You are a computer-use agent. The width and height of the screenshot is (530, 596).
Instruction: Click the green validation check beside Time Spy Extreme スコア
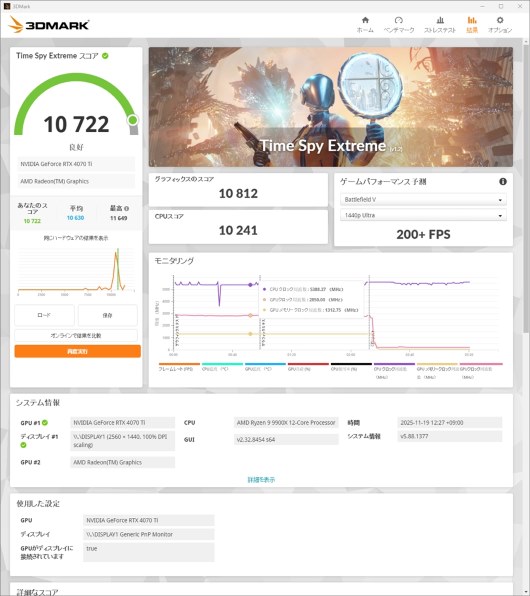(105, 56)
